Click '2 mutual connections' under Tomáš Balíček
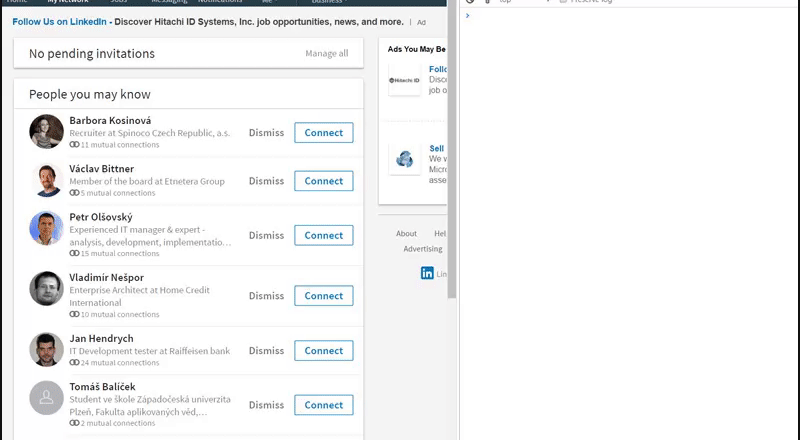This screenshot has height=440, width=800. 118,423
